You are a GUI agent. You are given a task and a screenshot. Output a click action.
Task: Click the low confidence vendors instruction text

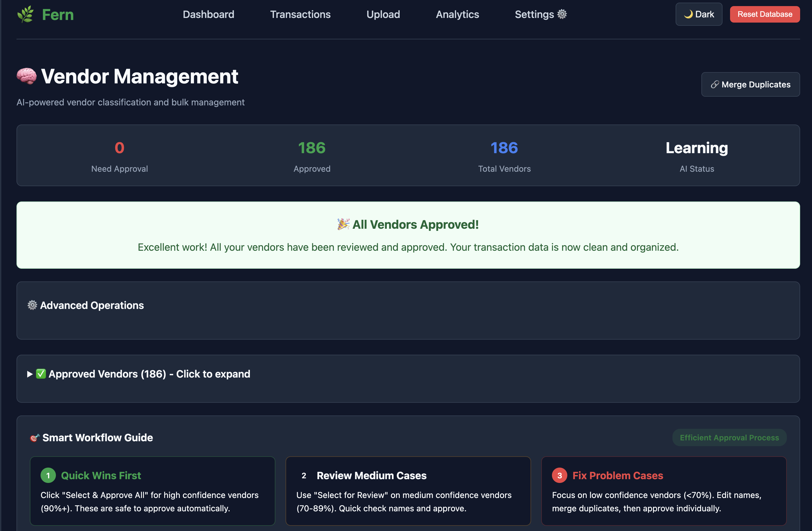pos(657,502)
